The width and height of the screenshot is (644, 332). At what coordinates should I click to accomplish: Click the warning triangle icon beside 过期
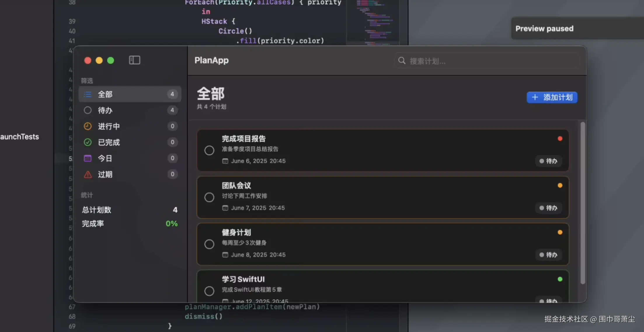[x=88, y=174]
